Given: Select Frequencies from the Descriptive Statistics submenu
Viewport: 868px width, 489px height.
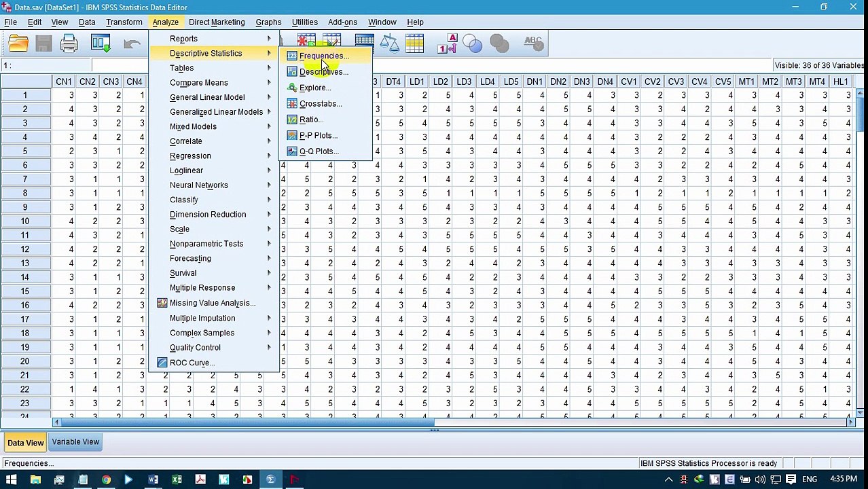Looking at the screenshot, I should click(x=325, y=56).
